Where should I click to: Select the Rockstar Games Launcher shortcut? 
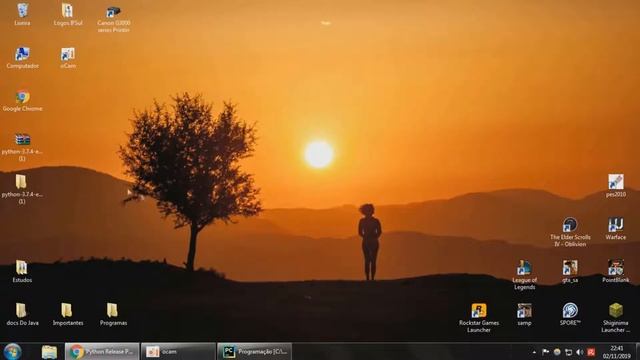[479, 318]
